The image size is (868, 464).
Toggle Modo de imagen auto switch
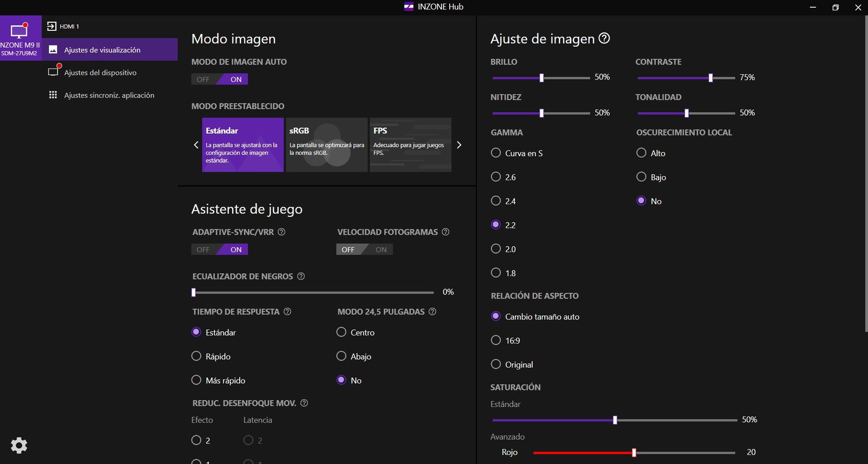pyautogui.click(x=220, y=79)
